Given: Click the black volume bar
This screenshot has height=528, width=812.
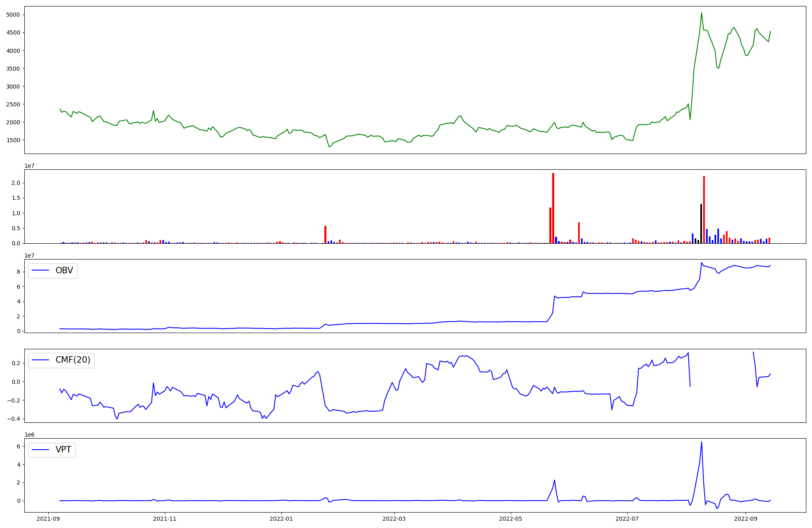Looking at the screenshot, I should tap(701, 223).
